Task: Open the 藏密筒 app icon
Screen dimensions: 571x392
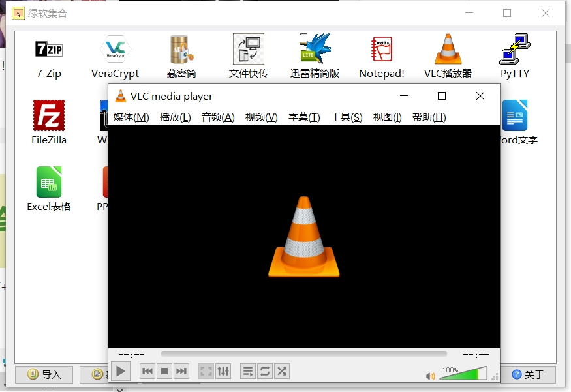Action: pos(181,50)
